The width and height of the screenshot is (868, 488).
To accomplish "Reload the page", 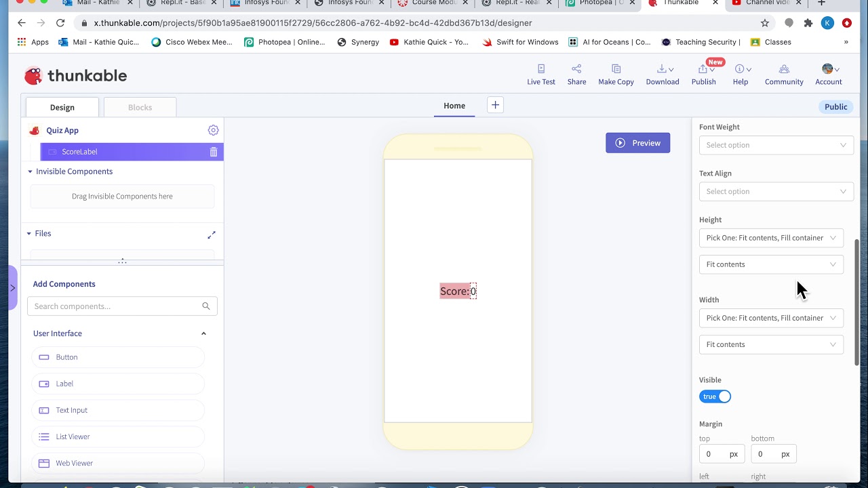I will [60, 22].
